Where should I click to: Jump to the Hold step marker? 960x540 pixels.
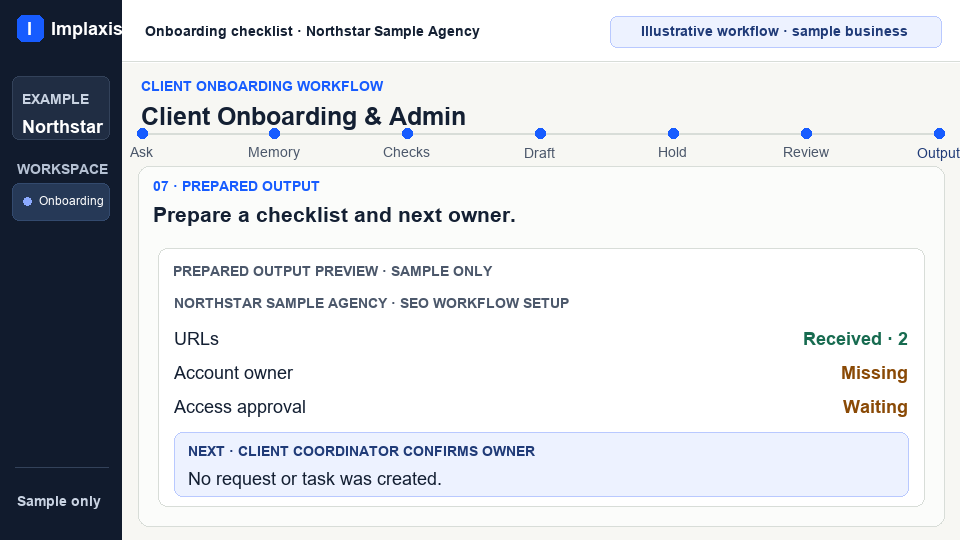[673, 133]
